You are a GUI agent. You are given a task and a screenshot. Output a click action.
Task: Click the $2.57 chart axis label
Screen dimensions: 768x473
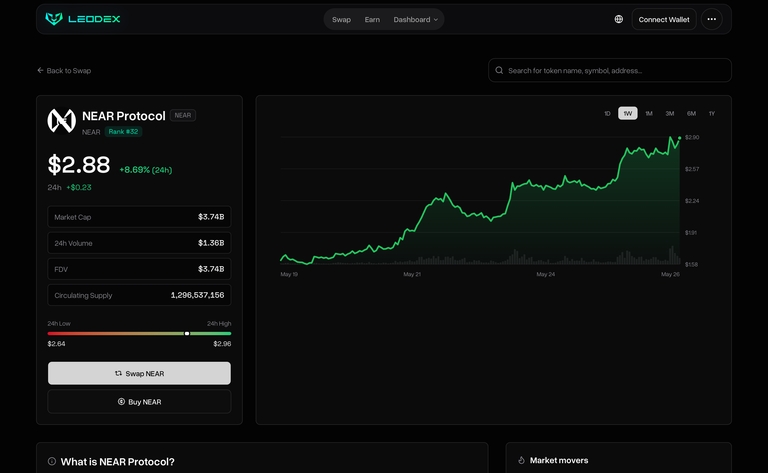tap(692, 169)
